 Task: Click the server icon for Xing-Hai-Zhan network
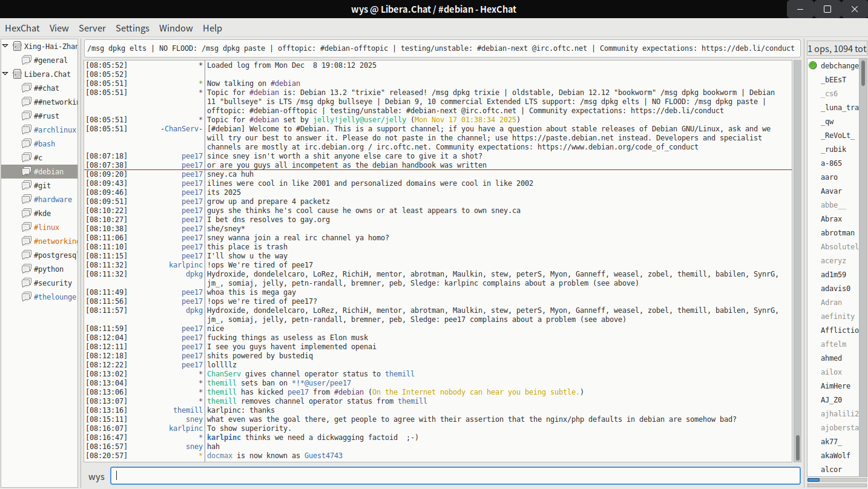[17, 47]
